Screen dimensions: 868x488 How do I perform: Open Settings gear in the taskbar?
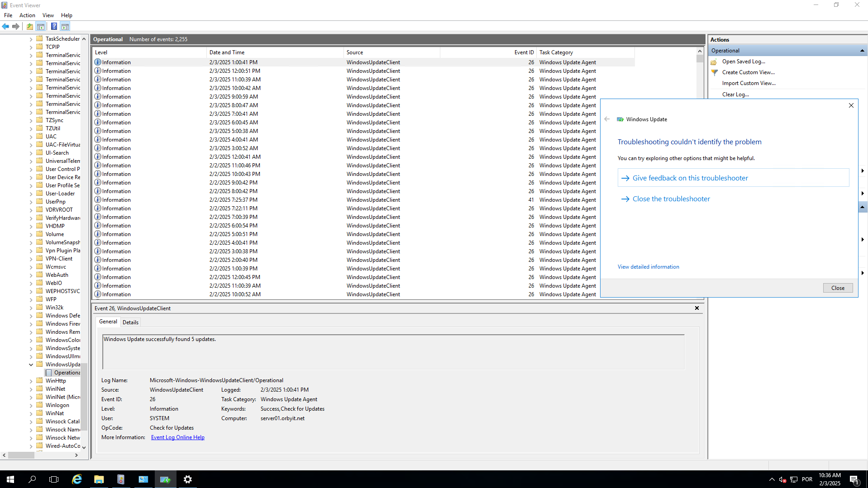pyautogui.click(x=187, y=479)
